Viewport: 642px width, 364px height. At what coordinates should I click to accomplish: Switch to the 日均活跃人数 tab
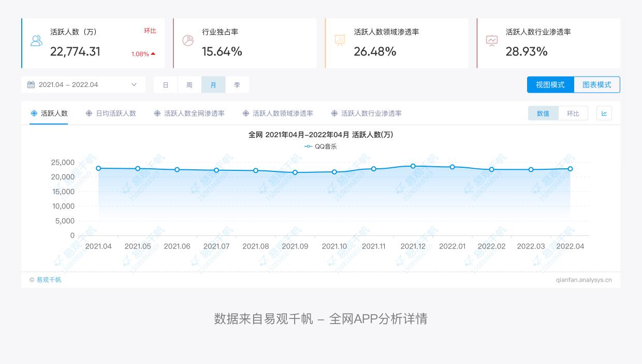115,113
